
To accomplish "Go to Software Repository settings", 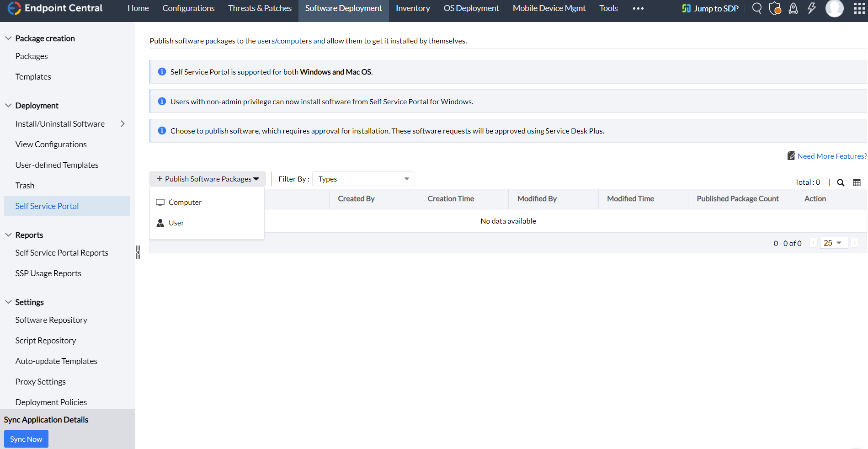I will [51, 320].
